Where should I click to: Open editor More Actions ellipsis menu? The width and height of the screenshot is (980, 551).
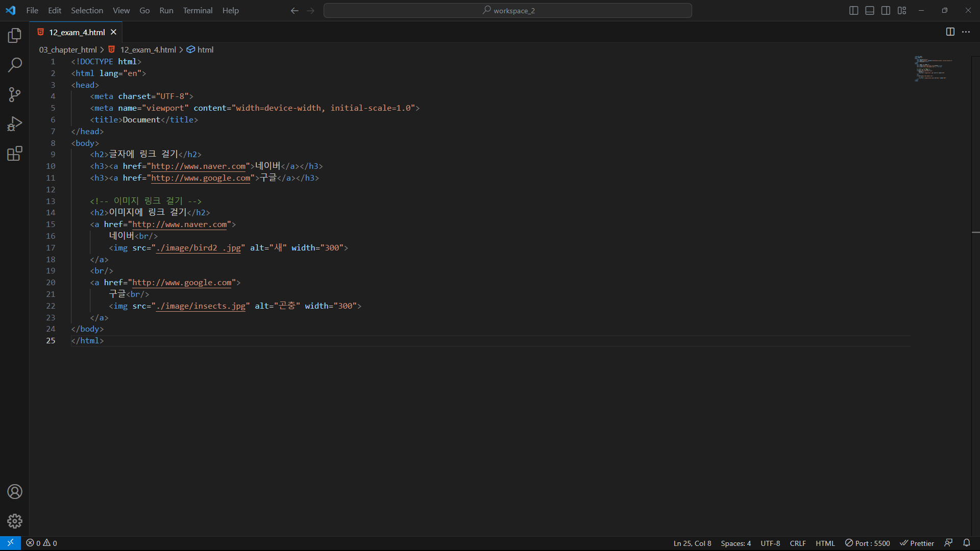point(966,32)
